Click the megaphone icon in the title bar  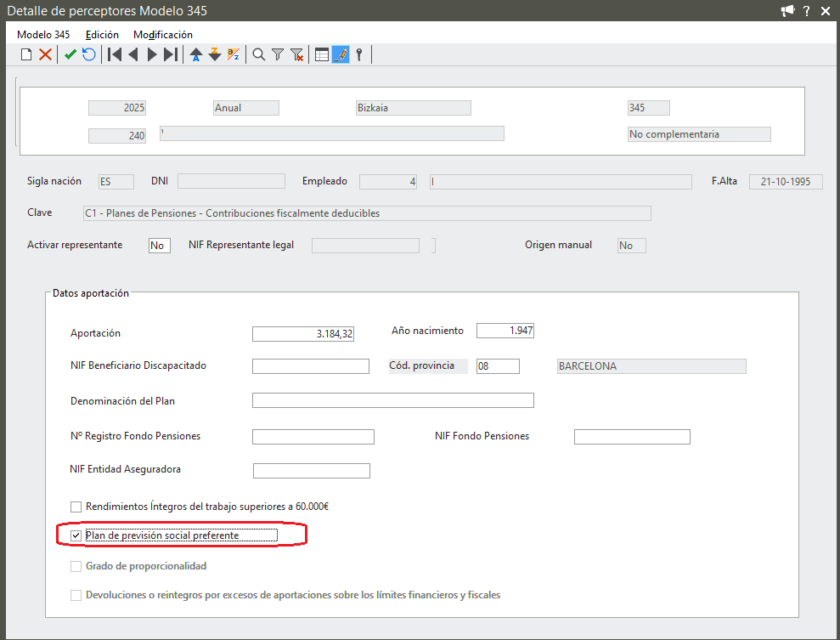[x=787, y=11]
